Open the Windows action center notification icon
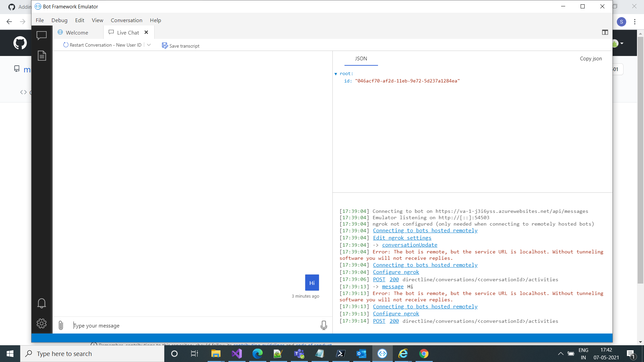 [x=631, y=354]
